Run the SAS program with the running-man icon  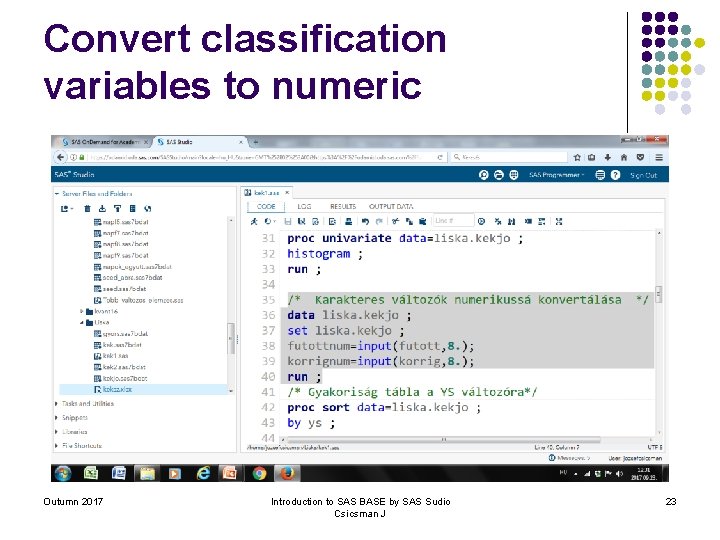pyautogui.click(x=254, y=221)
